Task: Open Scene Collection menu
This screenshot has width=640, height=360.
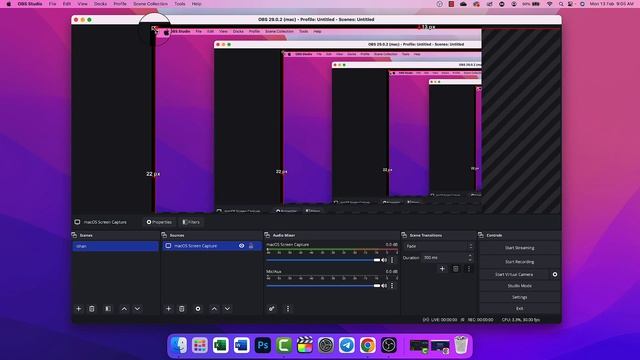Action: pos(150,4)
